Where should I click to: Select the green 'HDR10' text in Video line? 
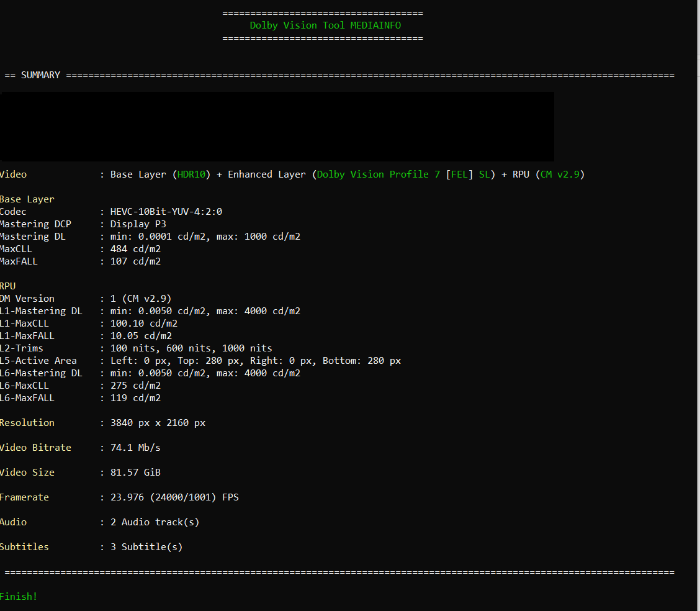(x=192, y=174)
